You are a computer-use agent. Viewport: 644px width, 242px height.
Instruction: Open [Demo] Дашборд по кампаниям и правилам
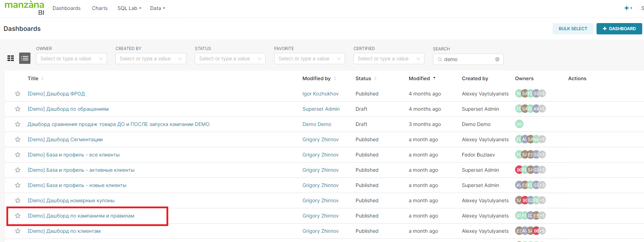pyautogui.click(x=81, y=216)
